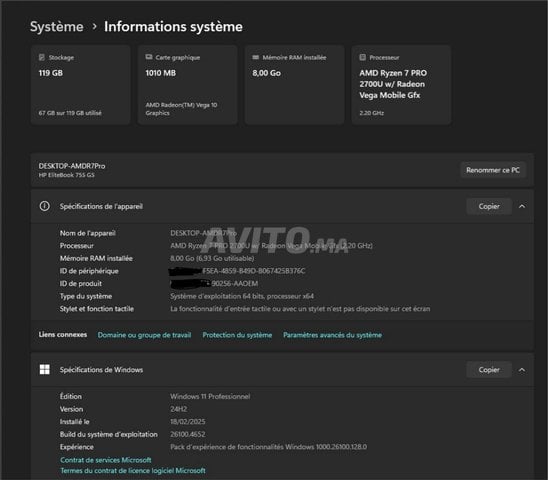This screenshot has height=480, width=548.
Task: Go back to Système breadcrumb
Action: (x=57, y=27)
